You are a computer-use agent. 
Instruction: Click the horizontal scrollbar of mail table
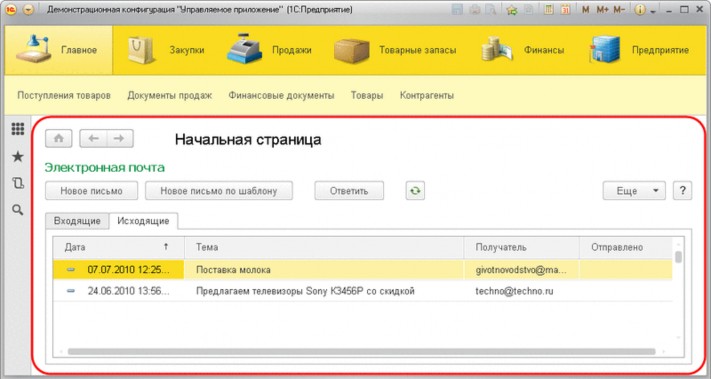click(x=361, y=351)
